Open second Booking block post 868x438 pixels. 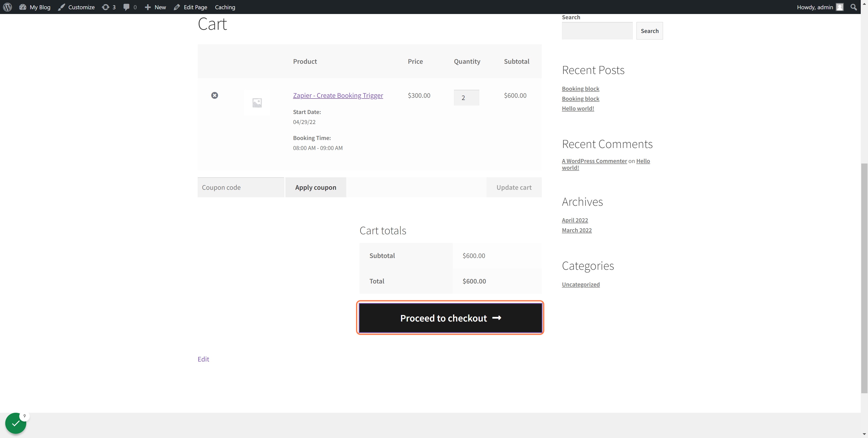point(580,99)
